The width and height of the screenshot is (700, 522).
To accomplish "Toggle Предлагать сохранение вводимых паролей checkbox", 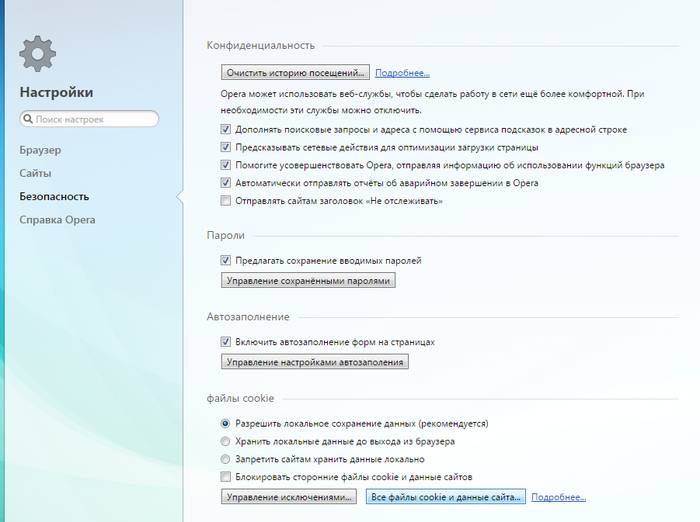I will [x=225, y=260].
